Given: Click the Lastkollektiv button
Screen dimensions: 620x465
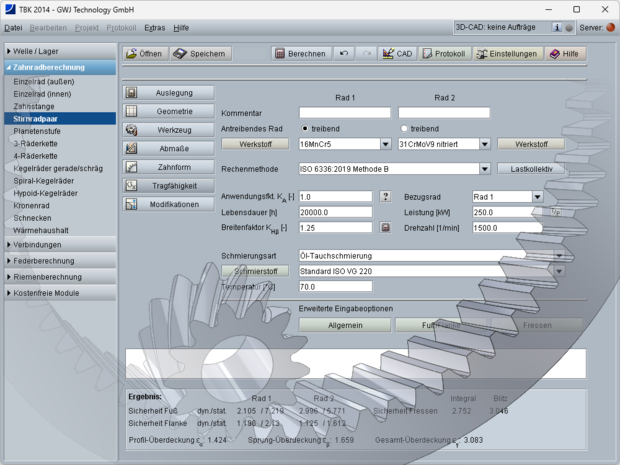Looking at the screenshot, I should click(531, 169).
